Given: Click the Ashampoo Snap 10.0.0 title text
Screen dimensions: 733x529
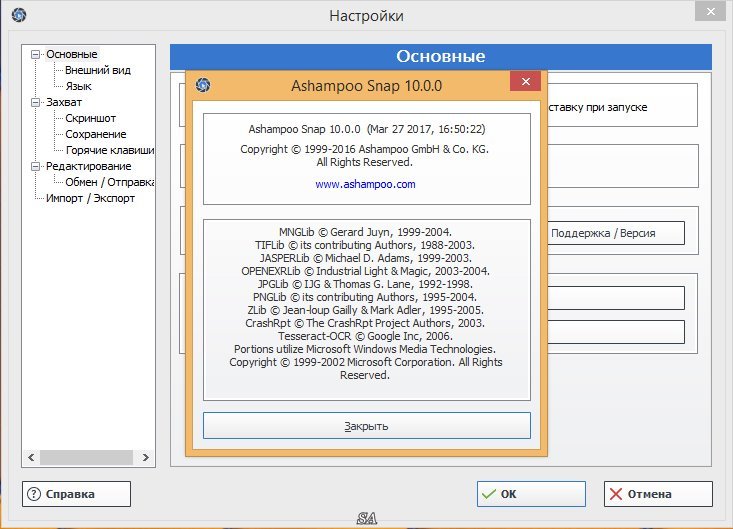Looking at the screenshot, I should pyautogui.click(x=366, y=86).
